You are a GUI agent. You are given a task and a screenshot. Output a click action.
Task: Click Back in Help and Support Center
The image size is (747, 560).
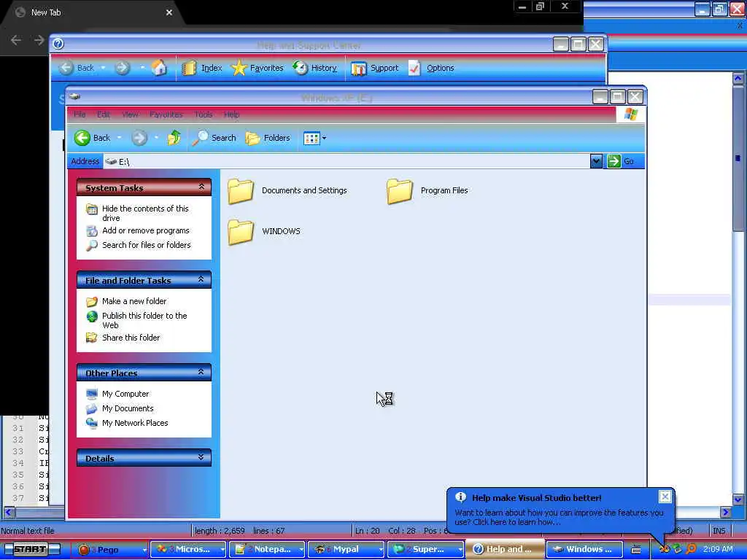pos(76,68)
